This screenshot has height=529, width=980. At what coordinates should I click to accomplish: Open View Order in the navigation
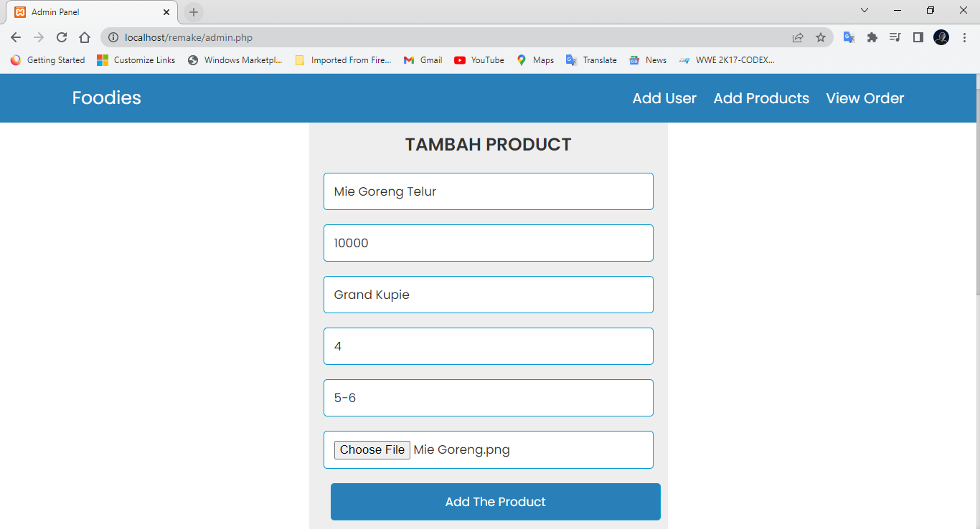tap(864, 98)
